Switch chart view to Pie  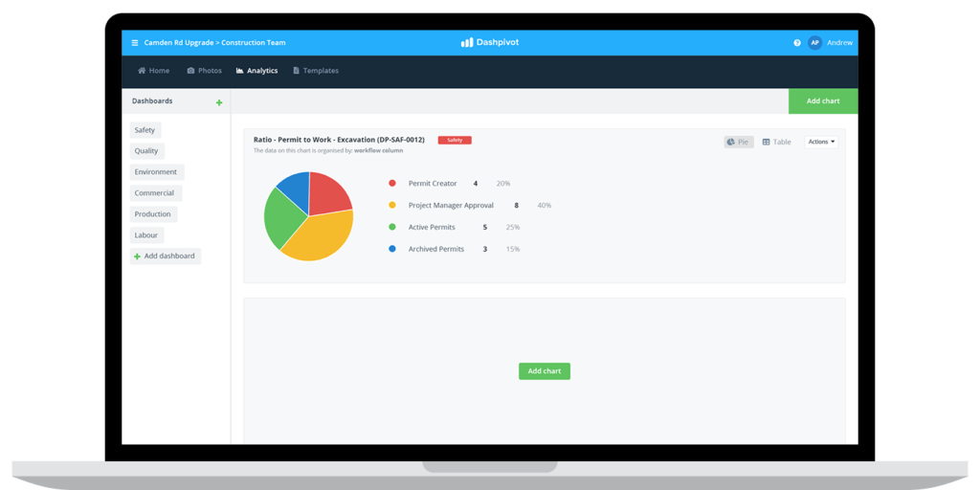pyautogui.click(x=739, y=142)
